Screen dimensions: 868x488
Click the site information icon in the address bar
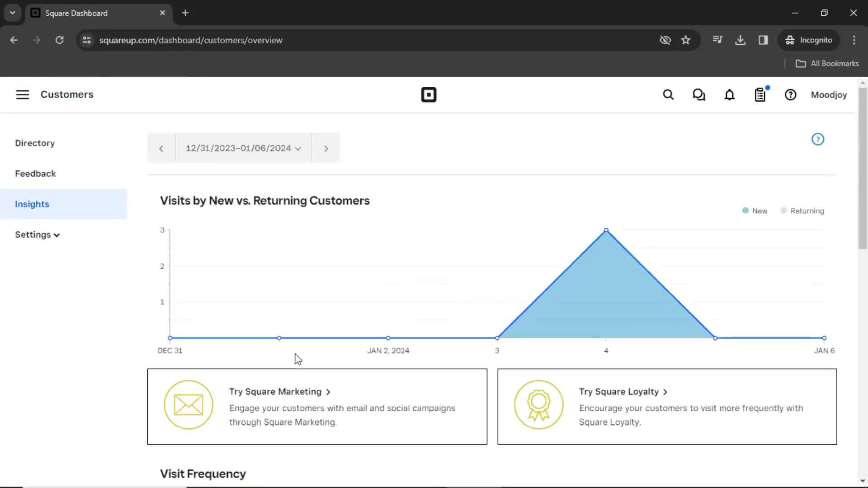coord(87,40)
